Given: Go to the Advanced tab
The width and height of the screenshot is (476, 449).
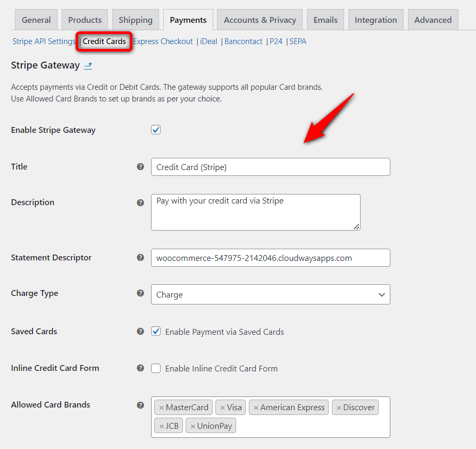Looking at the screenshot, I should (433, 20).
